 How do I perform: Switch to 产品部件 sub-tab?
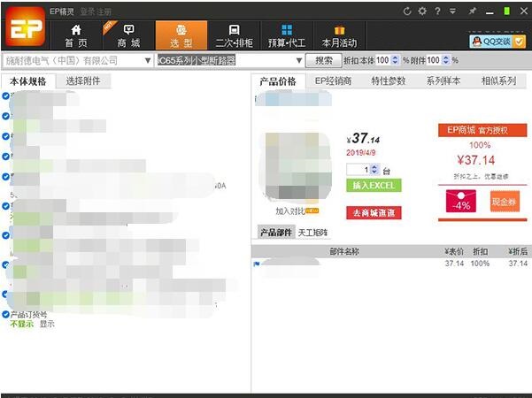276,233
